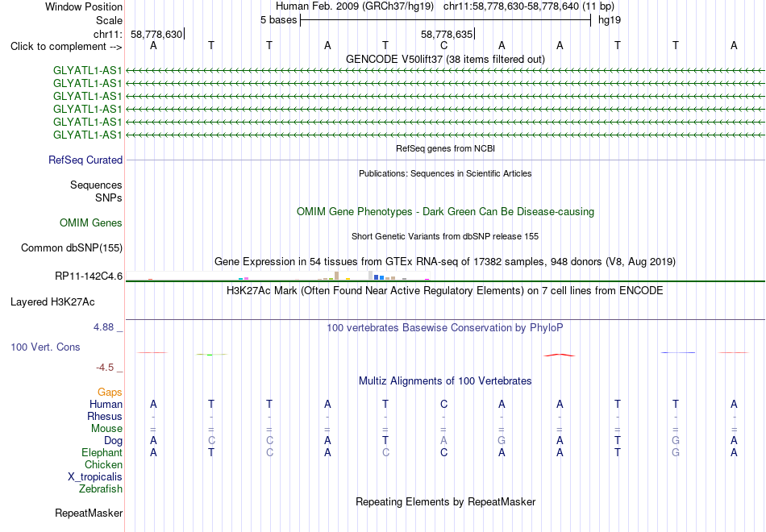This screenshot has height=532, width=766.
Task: Click the -4.5 PhyloP lower limit
Action: click(105, 368)
